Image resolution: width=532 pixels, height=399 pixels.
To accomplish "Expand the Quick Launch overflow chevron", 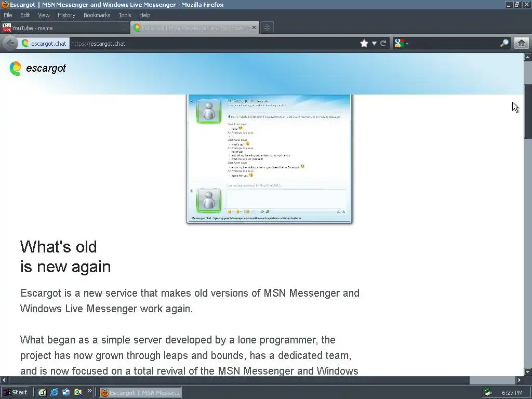I will [89, 391].
